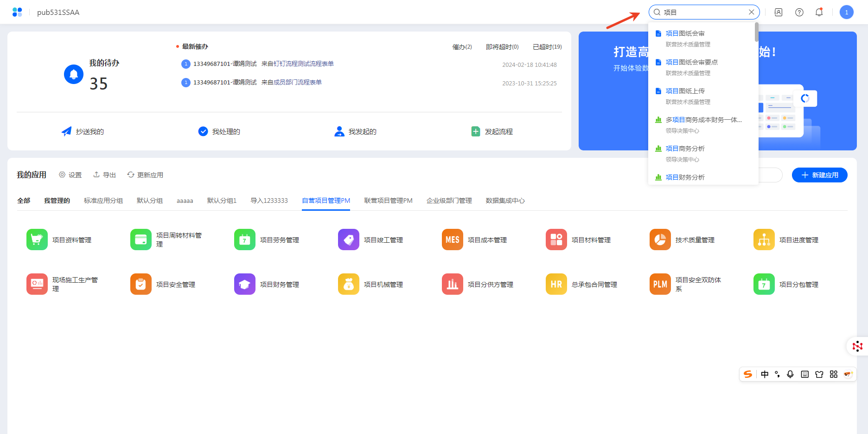Click the 新建应用 button
Image resolution: width=868 pixels, height=434 pixels.
819,175
